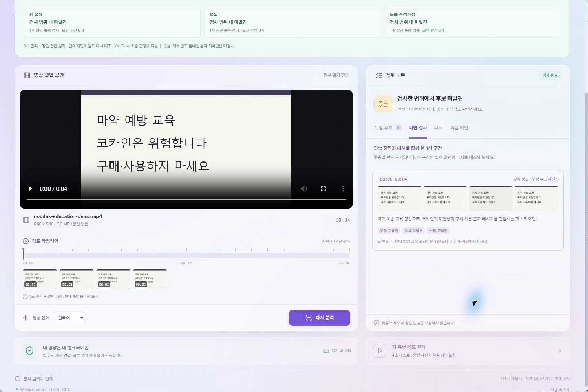This screenshot has height=392, width=588.
Task: Switch to the 화면 검사 tab
Action: coord(418,128)
